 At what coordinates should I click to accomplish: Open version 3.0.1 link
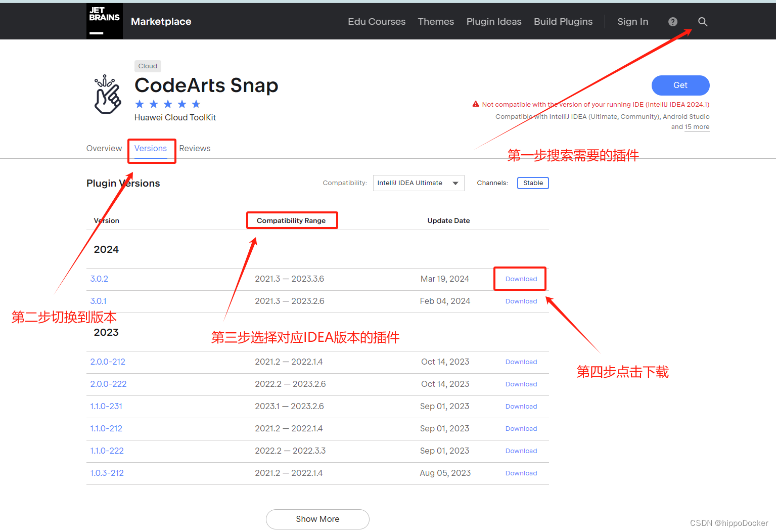click(98, 301)
